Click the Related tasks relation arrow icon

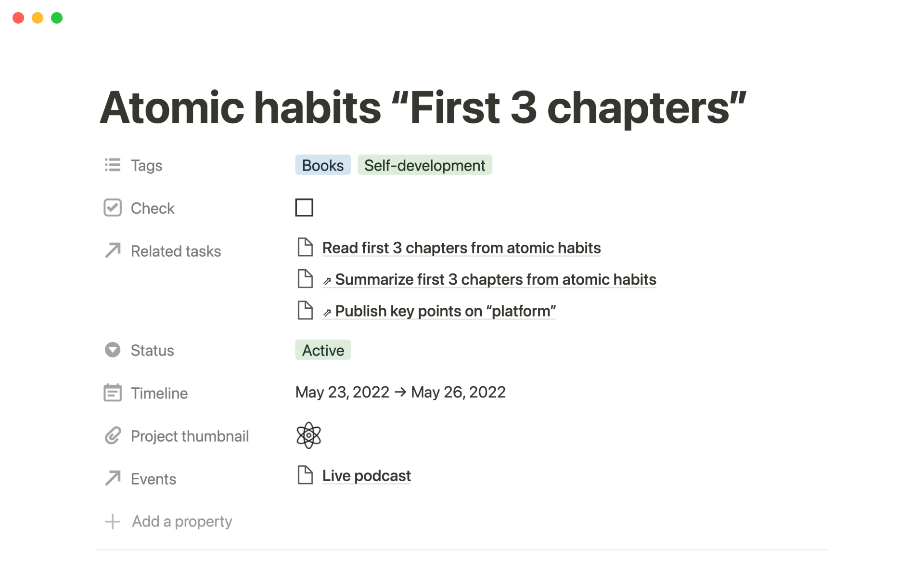113,250
